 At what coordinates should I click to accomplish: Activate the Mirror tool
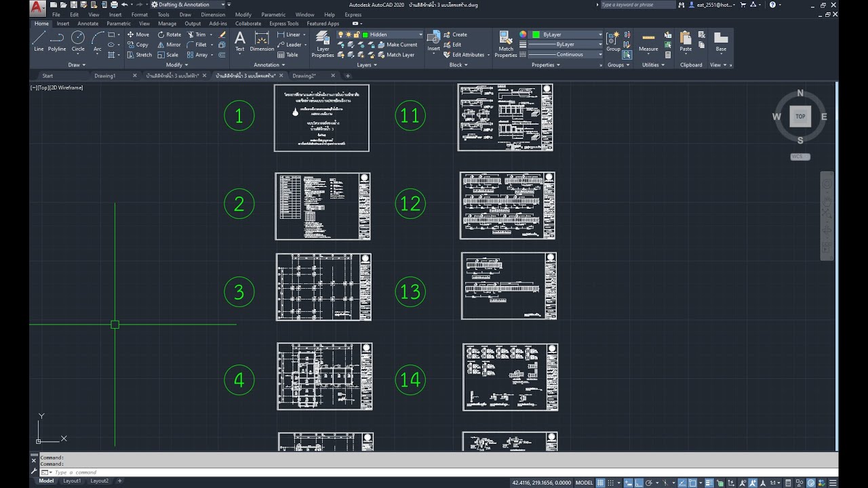(170, 45)
